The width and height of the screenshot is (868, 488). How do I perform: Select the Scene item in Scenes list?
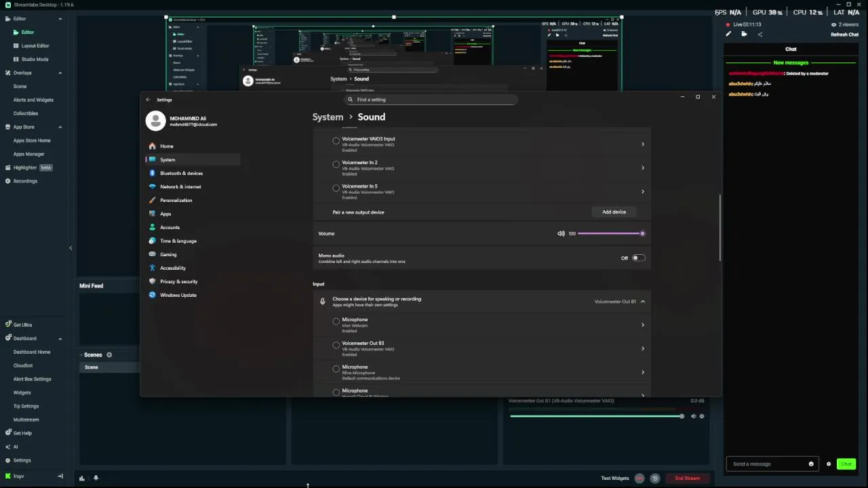(108, 367)
